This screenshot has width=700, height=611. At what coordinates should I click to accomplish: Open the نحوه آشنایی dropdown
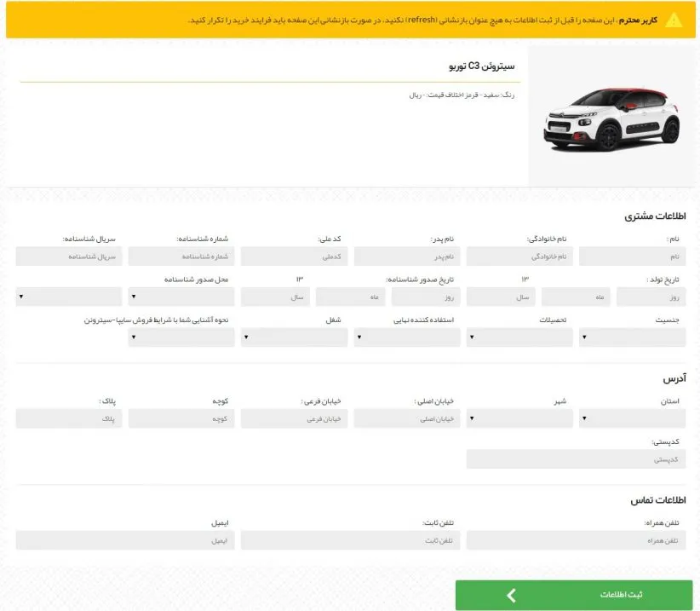tap(181, 337)
